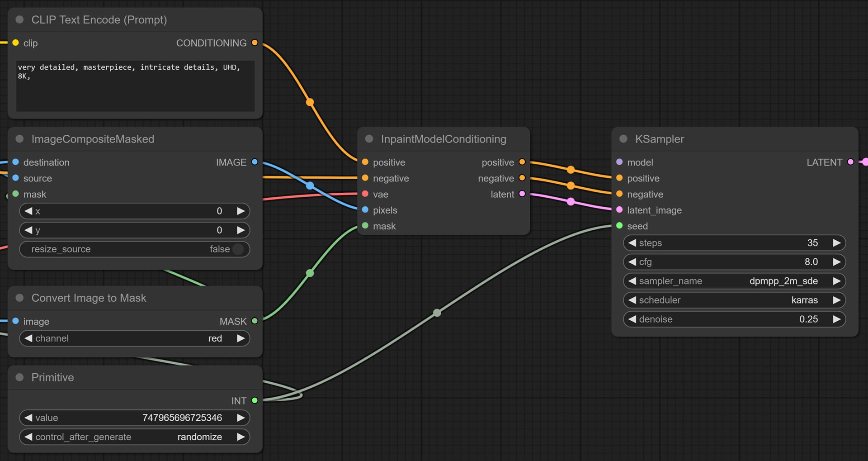Open the sampler_name dropdown showing dpmpp_2m_sde
The image size is (868, 461).
pos(735,281)
